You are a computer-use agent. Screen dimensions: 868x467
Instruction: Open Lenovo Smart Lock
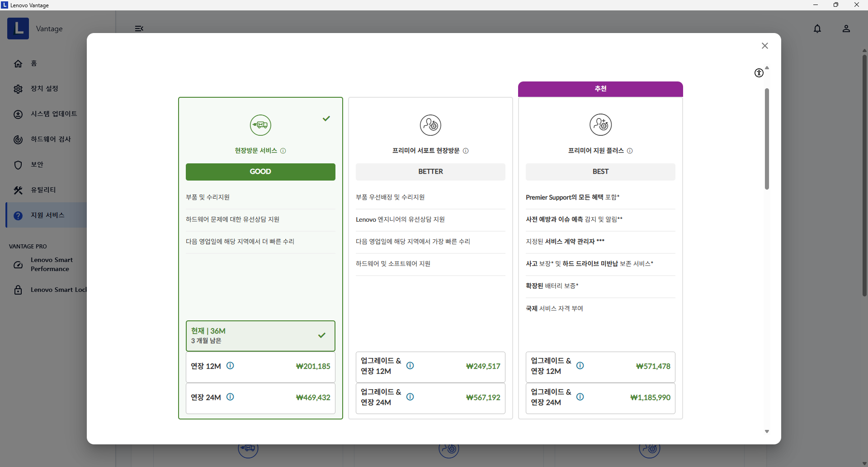pyautogui.click(x=46, y=290)
